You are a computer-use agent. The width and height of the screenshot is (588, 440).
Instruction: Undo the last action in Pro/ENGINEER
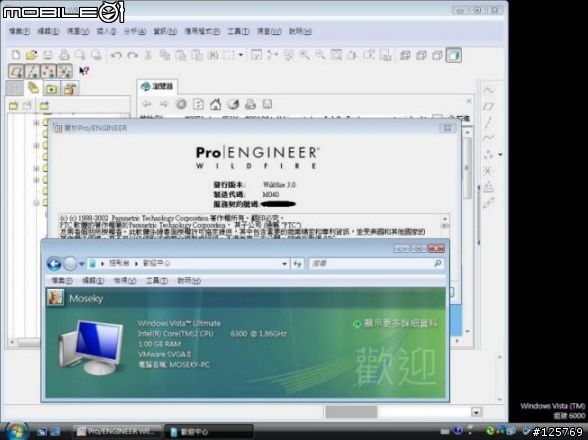116,56
